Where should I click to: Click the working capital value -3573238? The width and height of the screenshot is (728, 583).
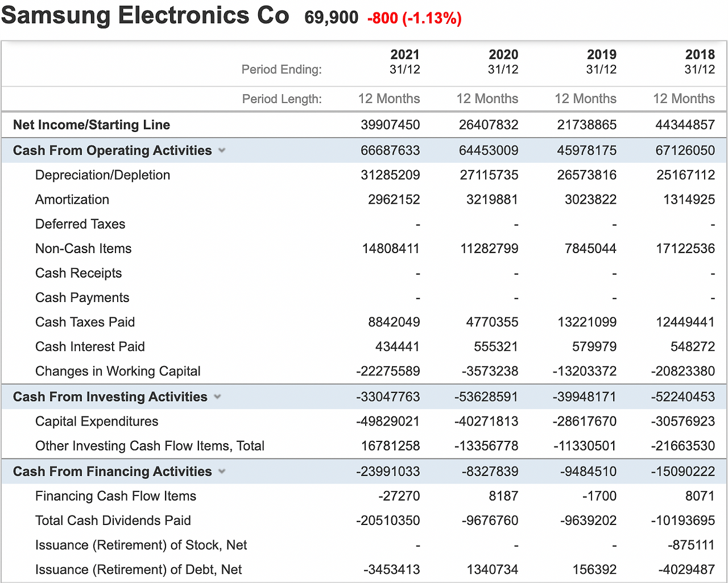click(490, 371)
